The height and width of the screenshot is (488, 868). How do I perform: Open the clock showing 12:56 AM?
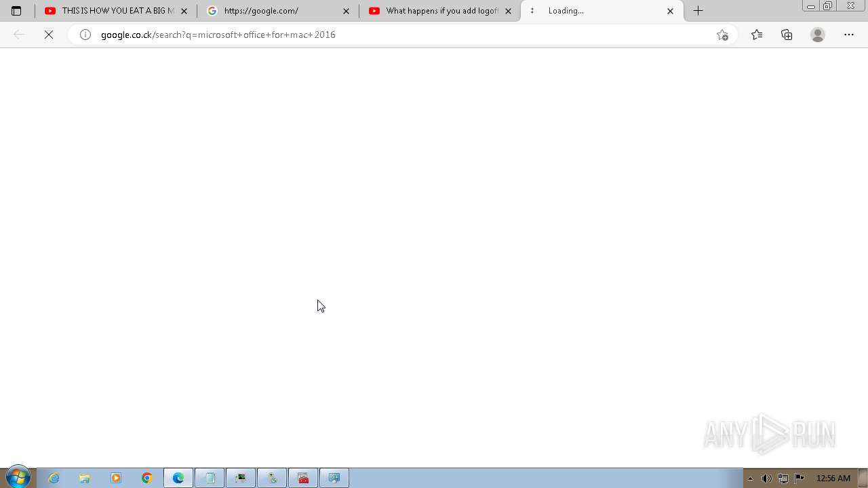pos(833,479)
